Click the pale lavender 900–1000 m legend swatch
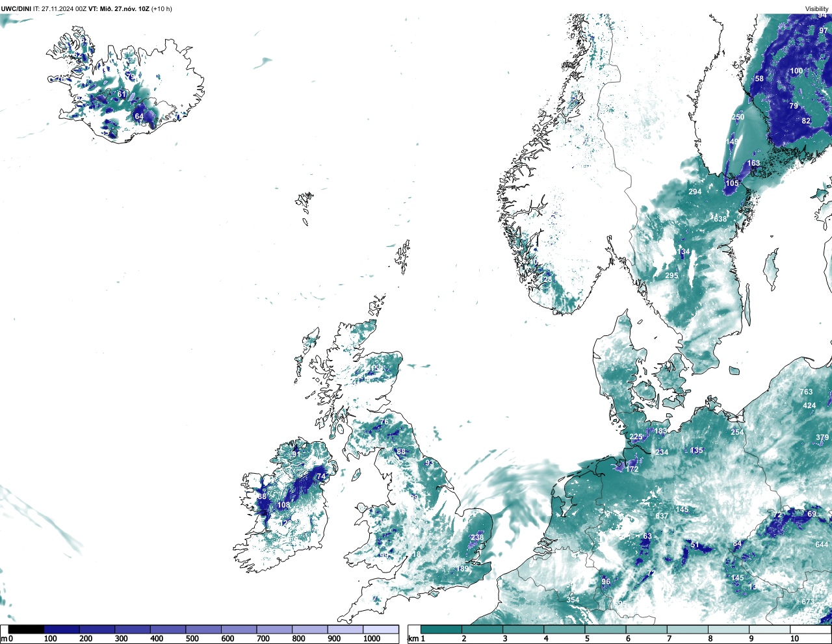 [x=345, y=629]
